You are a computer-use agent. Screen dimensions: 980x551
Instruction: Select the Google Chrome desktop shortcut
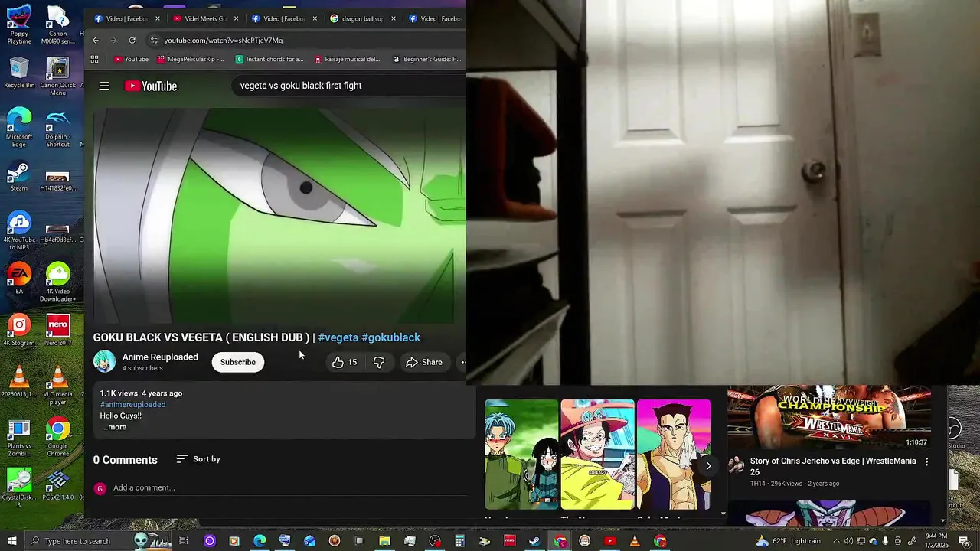[x=57, y=438]
